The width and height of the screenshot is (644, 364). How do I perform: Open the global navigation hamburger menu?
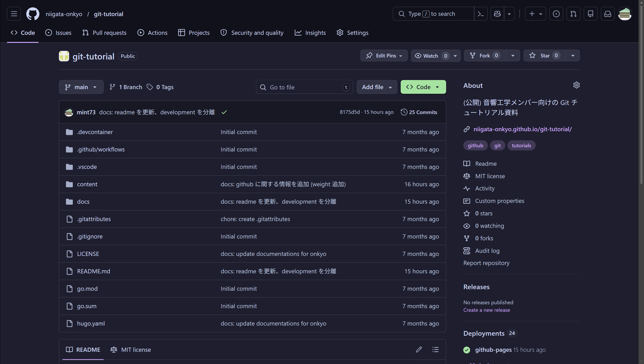tap(14, 14)
